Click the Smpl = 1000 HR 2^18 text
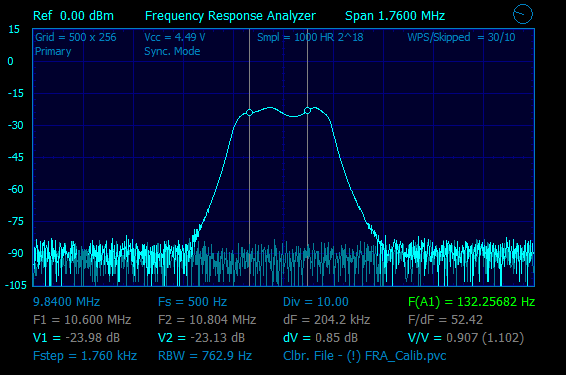 (310, 37)
